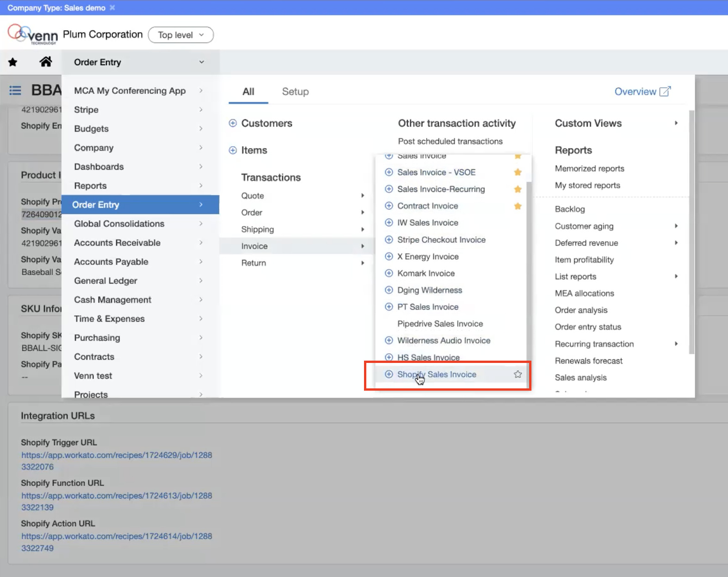Favorite Shopify Sales Invoice star

pos(518,374)
